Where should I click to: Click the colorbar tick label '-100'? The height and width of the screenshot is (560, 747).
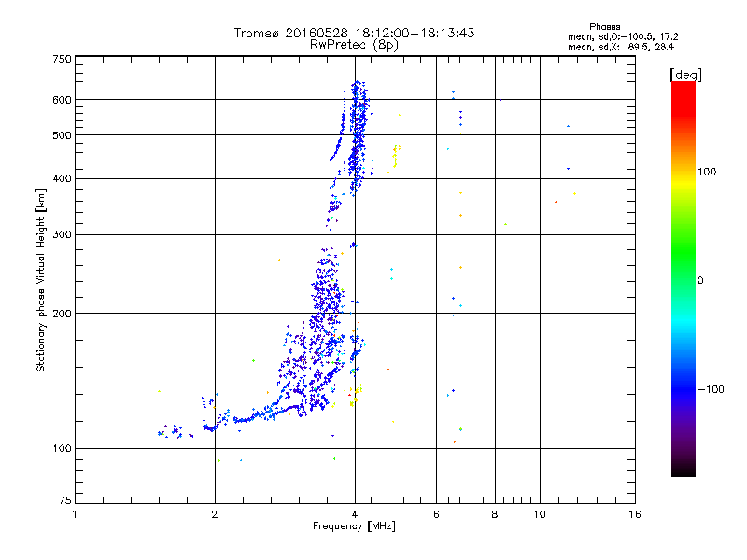(711, 389)
